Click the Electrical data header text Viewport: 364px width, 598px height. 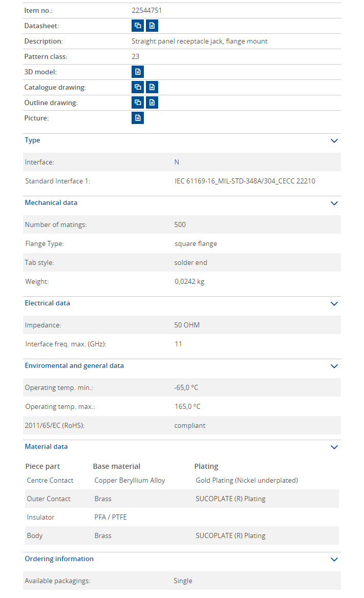pos(47,303)
